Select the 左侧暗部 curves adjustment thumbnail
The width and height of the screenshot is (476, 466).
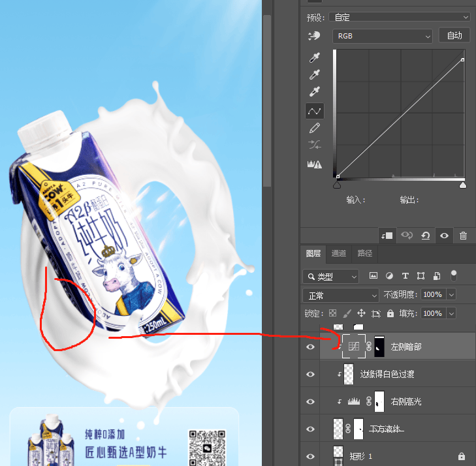[x=354, y=346]
